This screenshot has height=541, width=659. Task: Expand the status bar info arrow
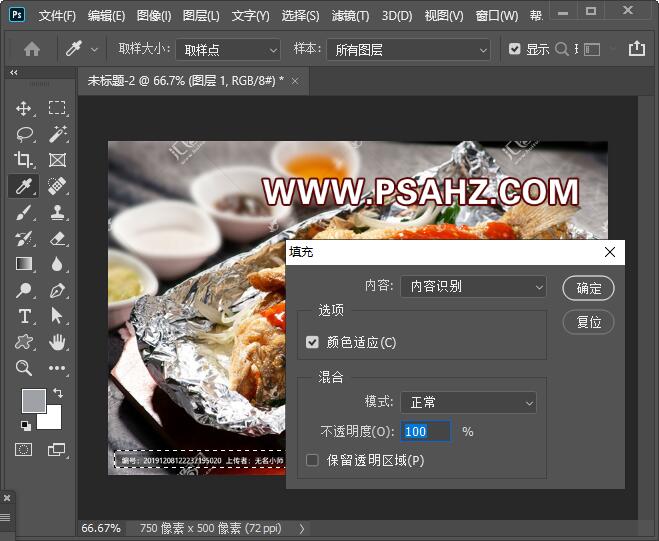(302, 529)
